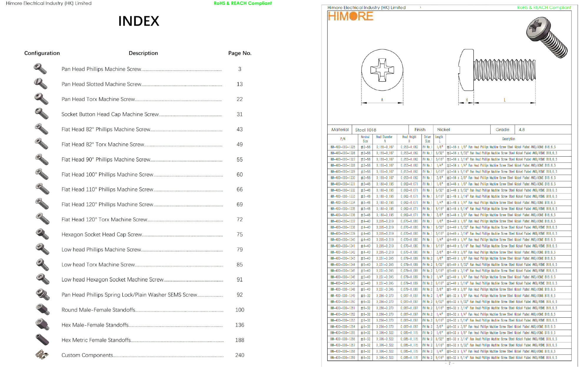The height and width of the screenshot is (367, 588).
Task: Open Hex Male-Female Standoffs entry
Action: pos(95,325)
